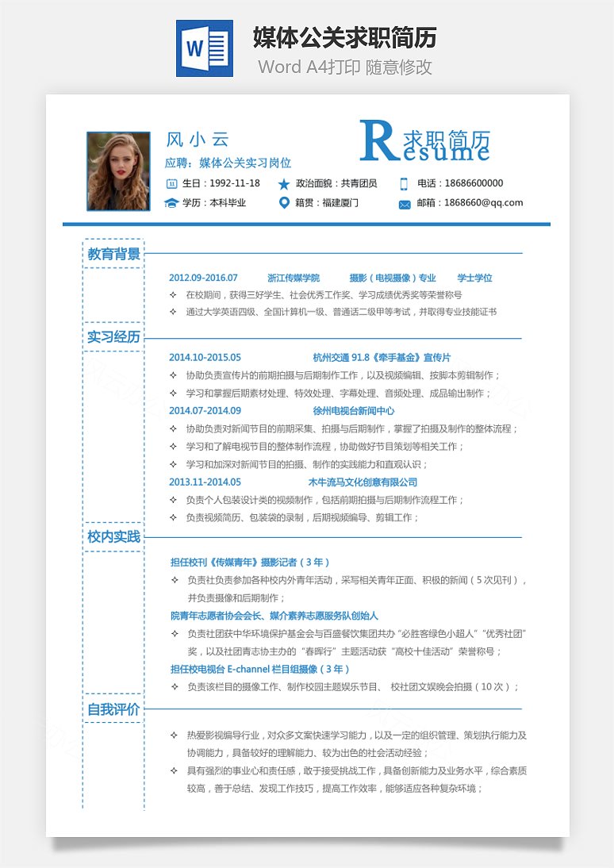Click the bullet about 三好学生 honors
The height and width of the screenshot is (868, 614).
tap(317, 295)
